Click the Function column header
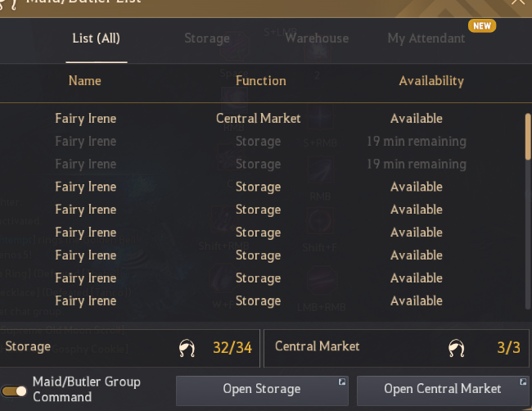Viewport: 532px width, 411px height. [260, 81]
